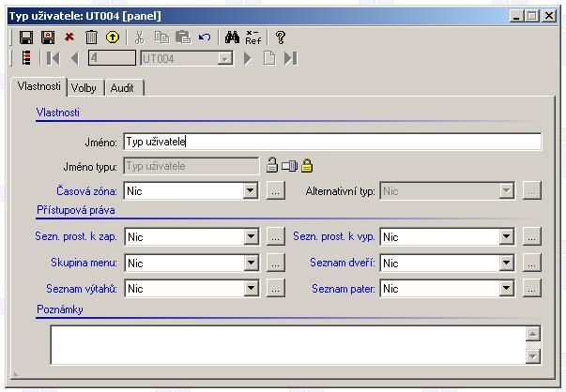
Task: Open the Sezn. prost. k vyp. dropdown
Action: pos(507,237)
